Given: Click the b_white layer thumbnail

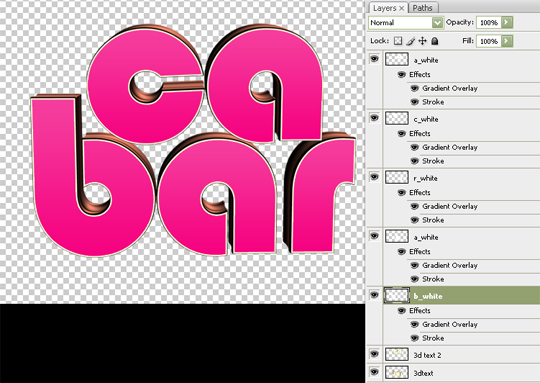Looking at the screenshot, I should pyautogui.click(x=397, y=296).
